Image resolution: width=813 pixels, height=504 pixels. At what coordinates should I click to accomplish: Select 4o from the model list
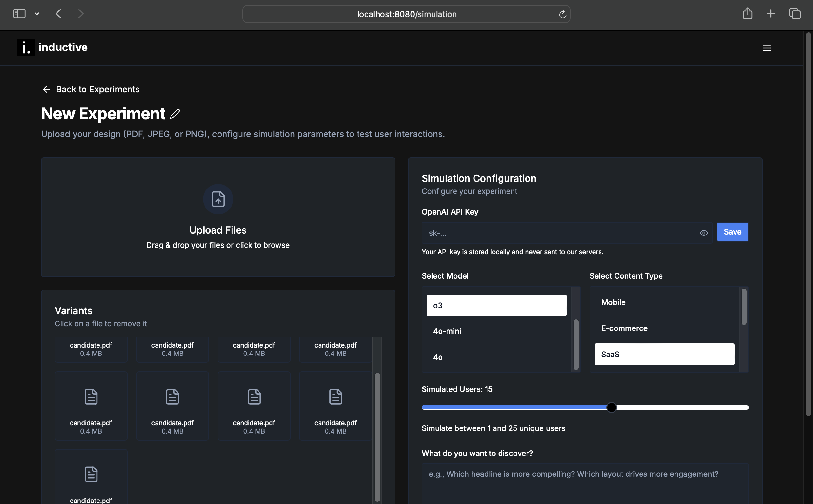click(x=438, y=357)
